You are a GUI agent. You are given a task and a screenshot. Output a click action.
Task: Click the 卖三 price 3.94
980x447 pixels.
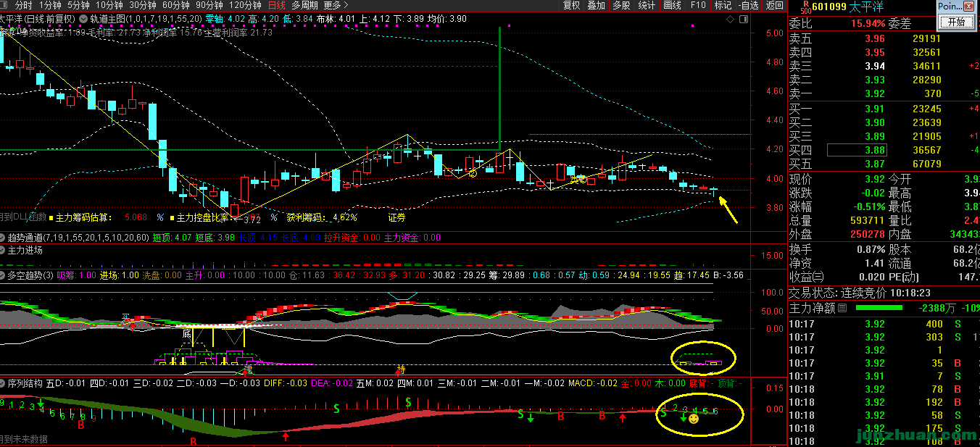point(875,66)
